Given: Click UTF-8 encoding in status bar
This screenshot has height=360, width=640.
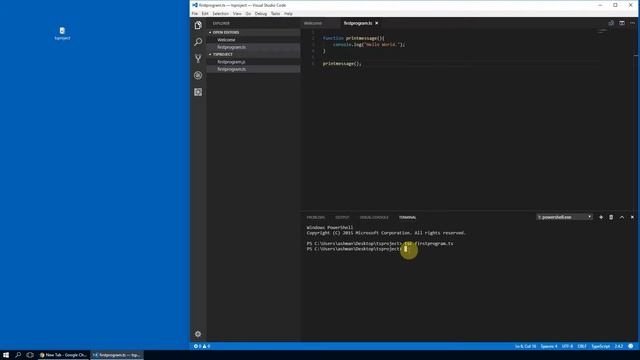Looking at the screenshot, I should [567, 346].
